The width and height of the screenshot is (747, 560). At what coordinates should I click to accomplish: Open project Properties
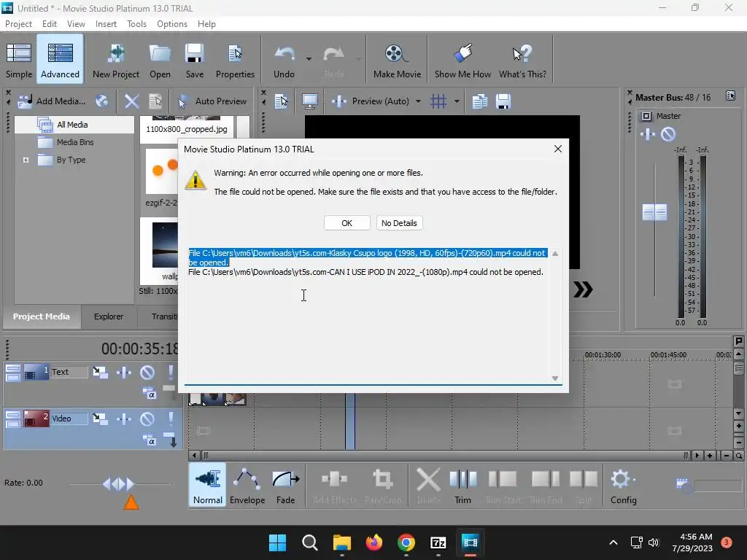(x=235, y=59)
